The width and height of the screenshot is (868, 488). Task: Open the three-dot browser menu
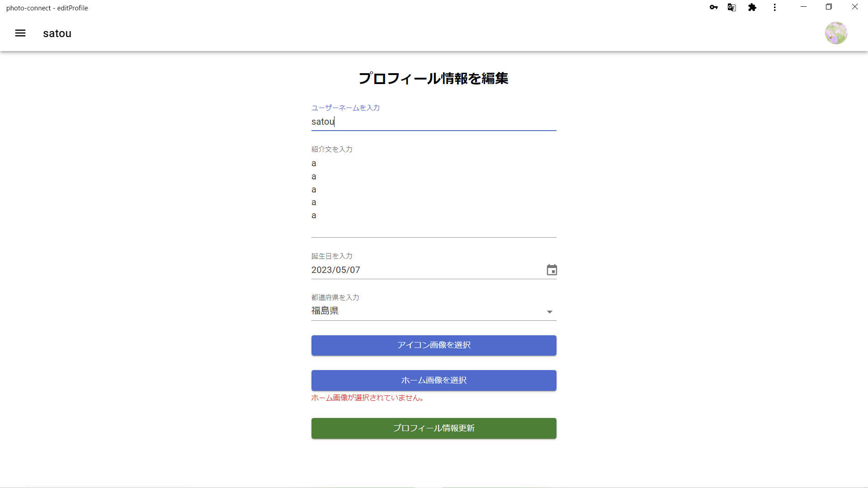774,7
